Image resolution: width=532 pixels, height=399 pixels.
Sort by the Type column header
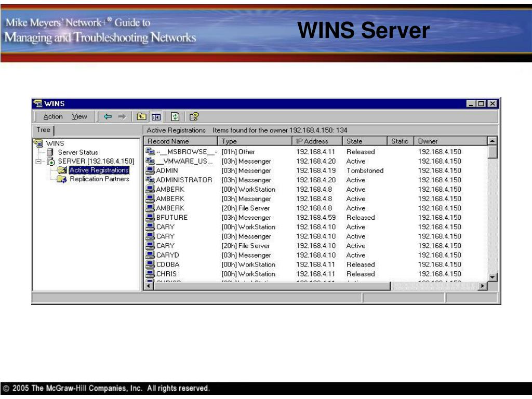[255, 141]
